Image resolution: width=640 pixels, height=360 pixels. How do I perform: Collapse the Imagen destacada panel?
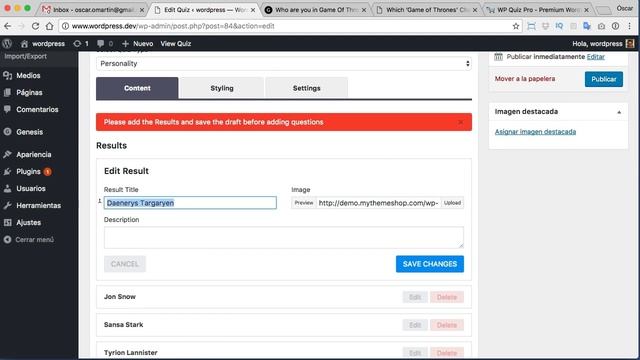point(619,112)
